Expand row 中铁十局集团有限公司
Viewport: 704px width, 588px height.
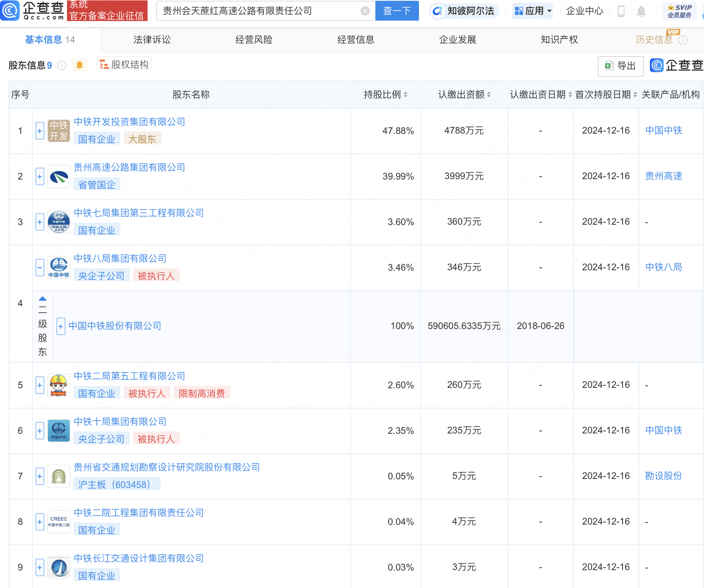coord(40,431)
